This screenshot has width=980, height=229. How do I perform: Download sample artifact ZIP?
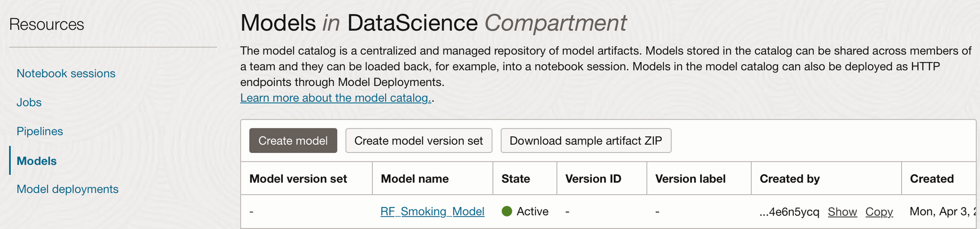tap(586, 141)
